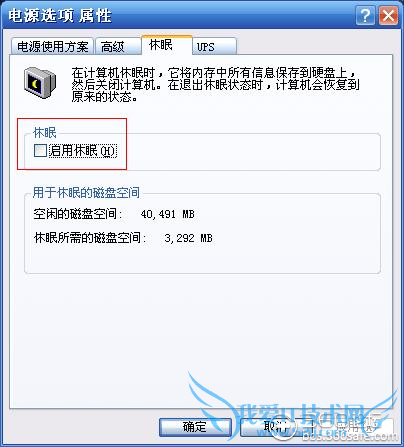Image resolution: width=404 pixels, height=447 pixels.
Task: Click the monitor with moon hibernate icon
Action: point(39,82)
